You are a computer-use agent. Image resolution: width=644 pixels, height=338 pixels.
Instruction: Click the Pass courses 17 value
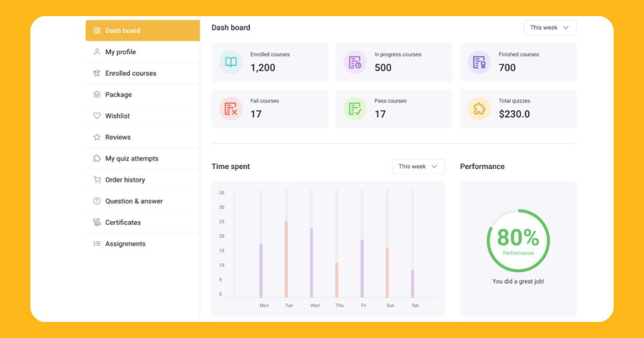tap(380, 114)
